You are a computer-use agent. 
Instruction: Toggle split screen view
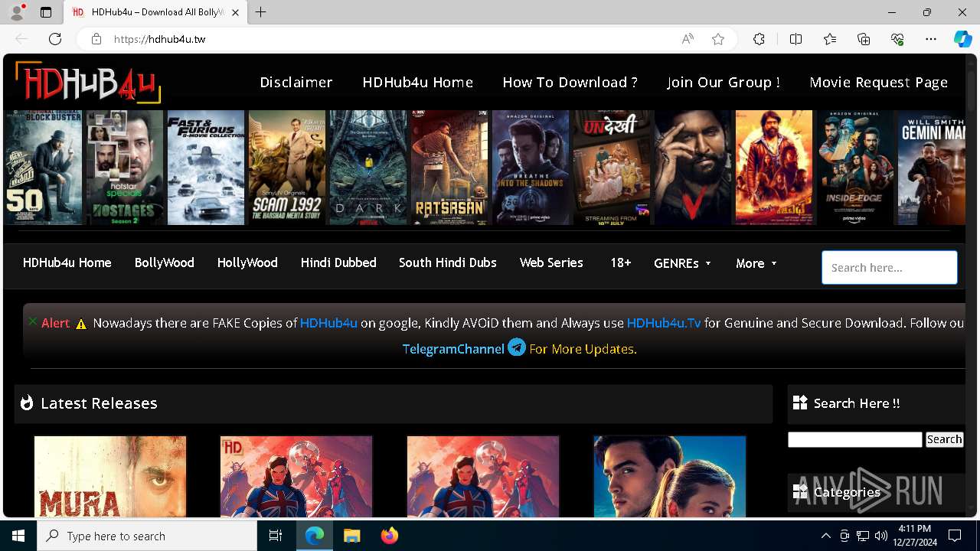pos(795,39)
